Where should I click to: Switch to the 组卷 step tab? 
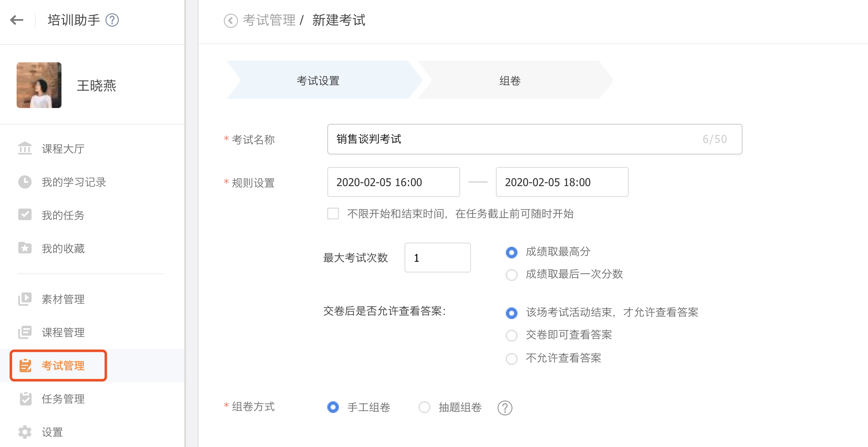tap(510, 80)
